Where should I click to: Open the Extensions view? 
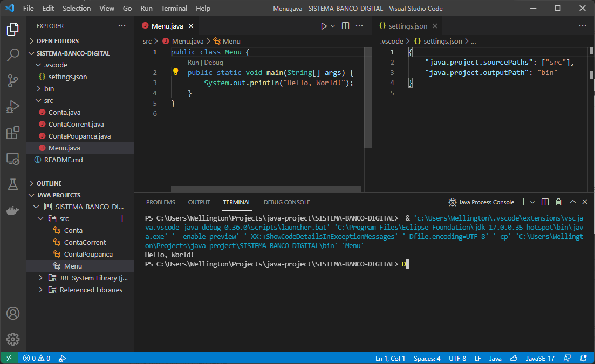click(13, 133)
